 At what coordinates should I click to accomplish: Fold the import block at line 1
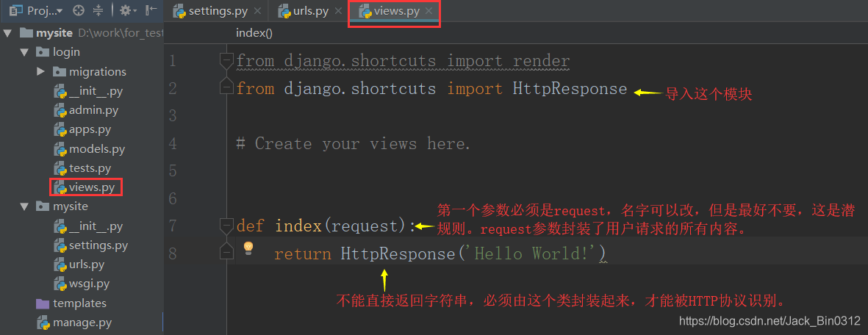[x=226, y=61]
